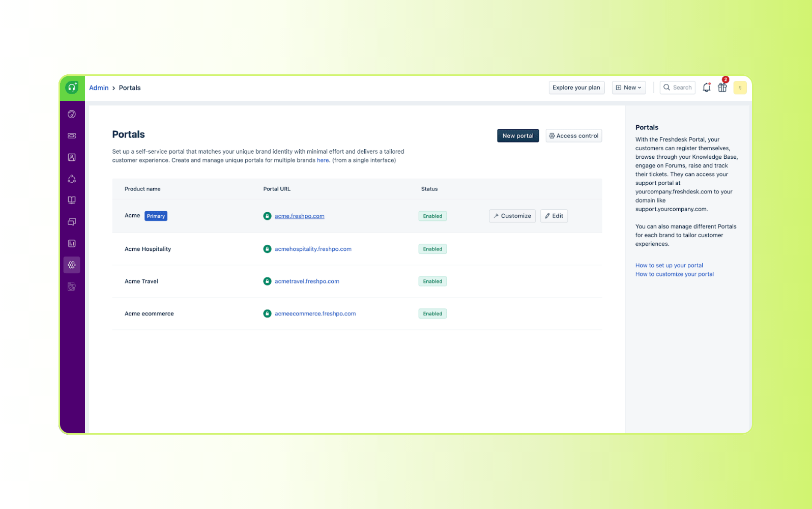The height and width of the screenshot is (509, 812).
Task: Select the Acme ecommerce row name
Action: coord(149,314)
